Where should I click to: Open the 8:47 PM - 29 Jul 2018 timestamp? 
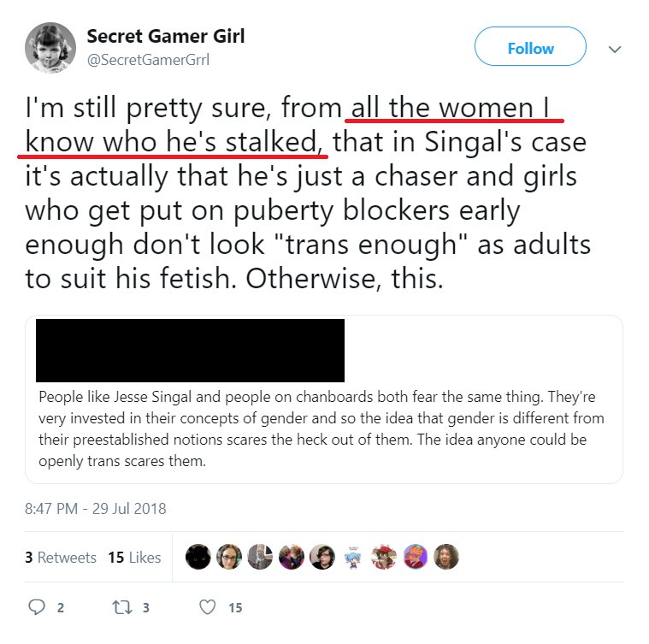(x=96, y=508)
